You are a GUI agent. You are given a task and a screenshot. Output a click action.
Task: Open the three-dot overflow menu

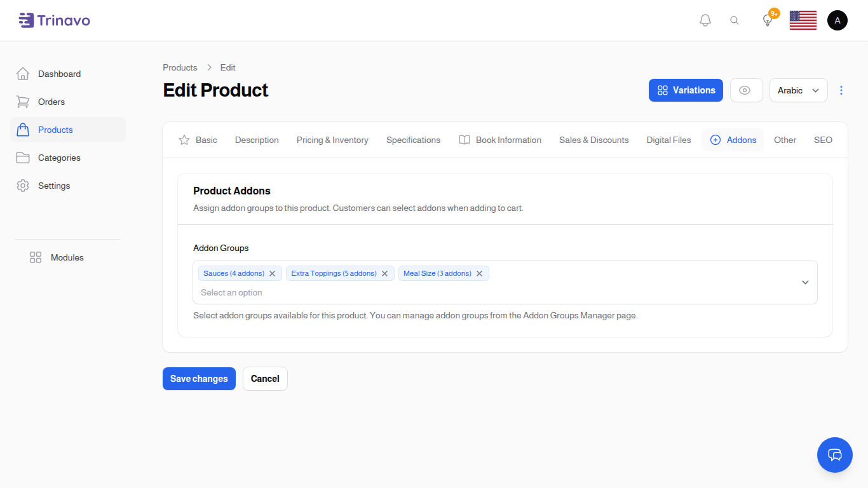(x=841, y=90)
